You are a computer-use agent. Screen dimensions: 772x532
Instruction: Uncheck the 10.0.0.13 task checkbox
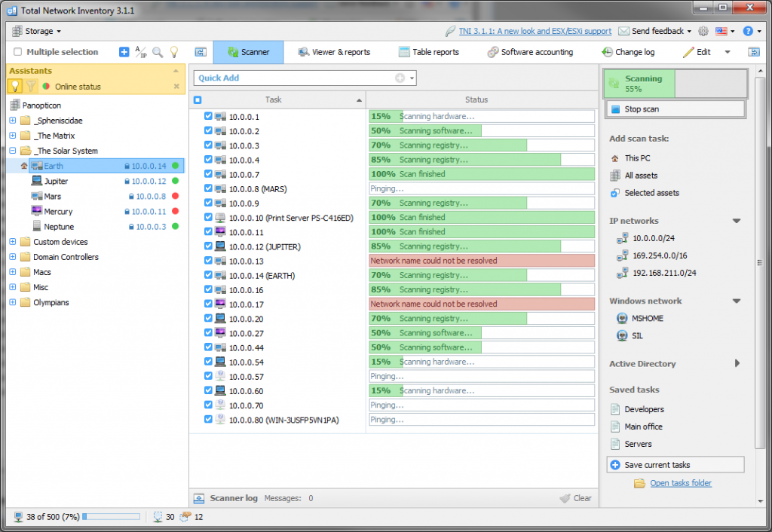pyautogui.click(x=209, y=261)
